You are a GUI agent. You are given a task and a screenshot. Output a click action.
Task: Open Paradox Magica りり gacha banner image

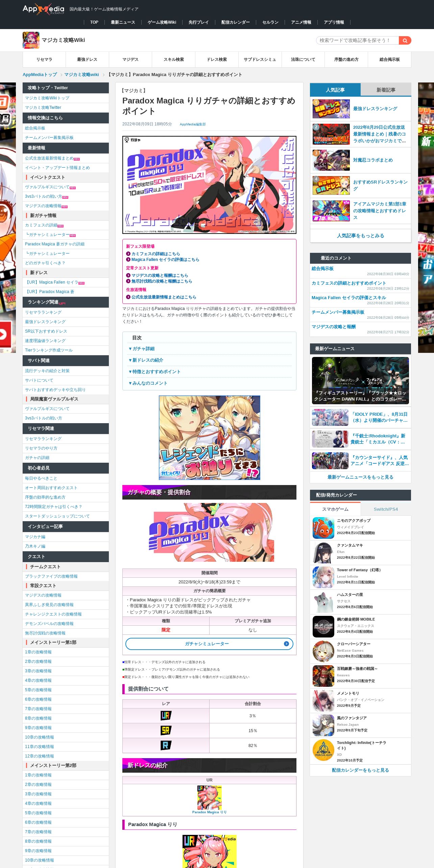click(x=209, y=185)
